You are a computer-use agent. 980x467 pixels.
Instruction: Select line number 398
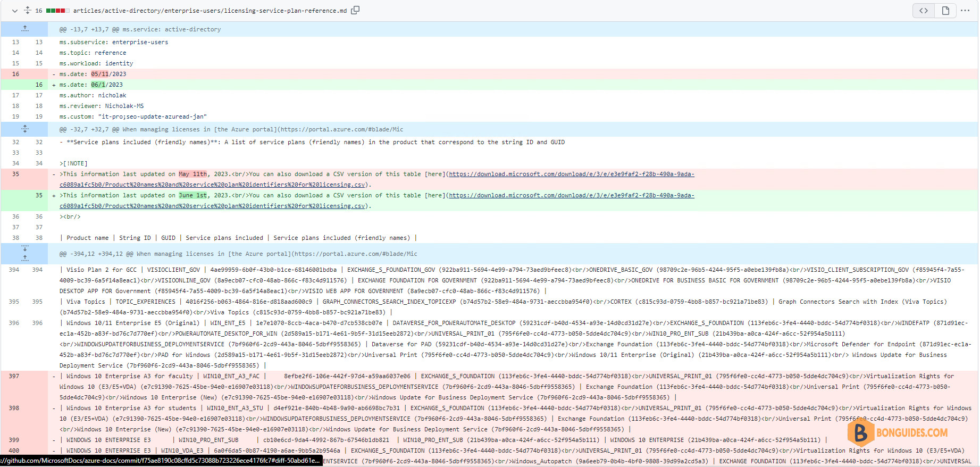tap(14, 408)
